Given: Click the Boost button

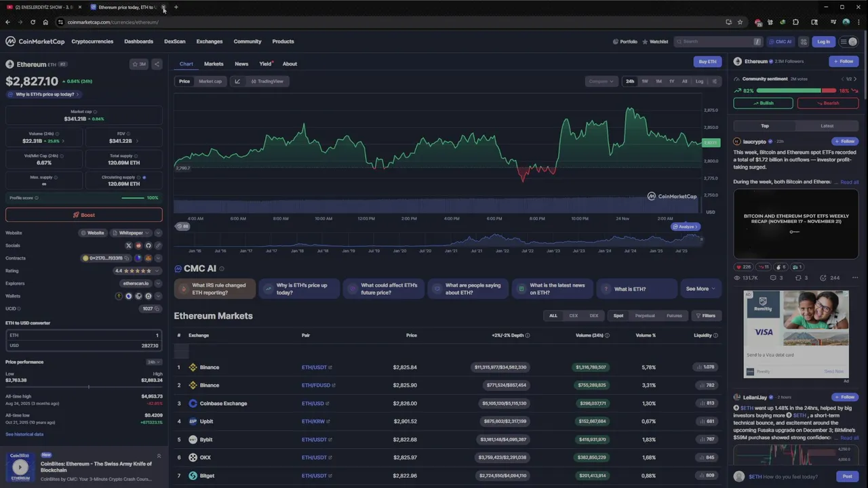Looking at the screenshot, I should coord(84,215).
